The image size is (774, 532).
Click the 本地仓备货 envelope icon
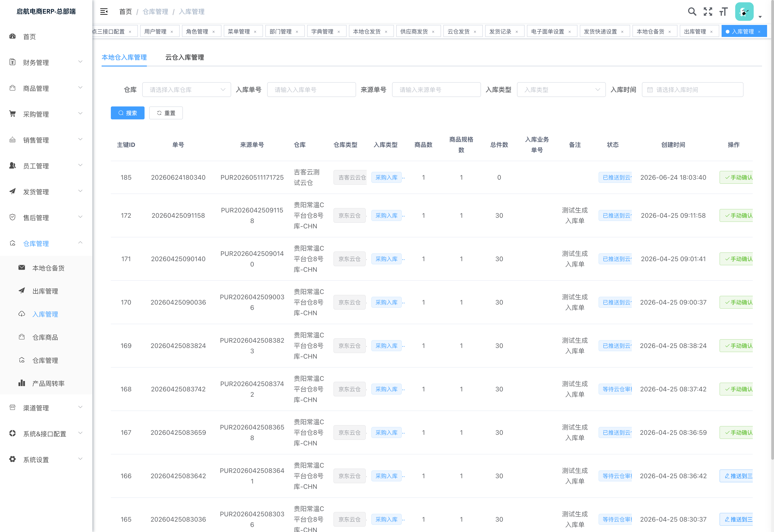pos(22,268)
